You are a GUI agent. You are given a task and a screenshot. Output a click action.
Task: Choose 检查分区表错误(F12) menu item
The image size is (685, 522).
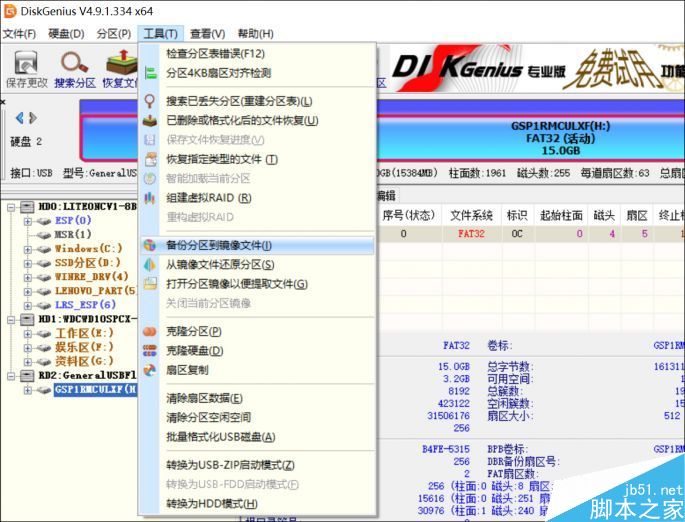click(215, 54)
